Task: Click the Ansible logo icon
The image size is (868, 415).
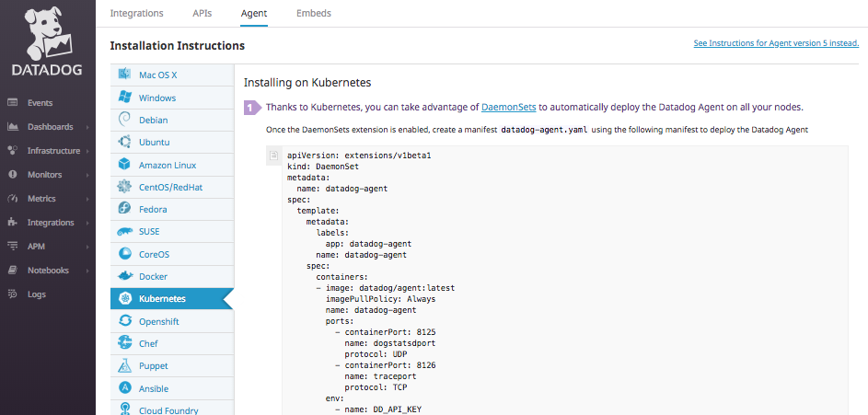Action: pos(124,388)
